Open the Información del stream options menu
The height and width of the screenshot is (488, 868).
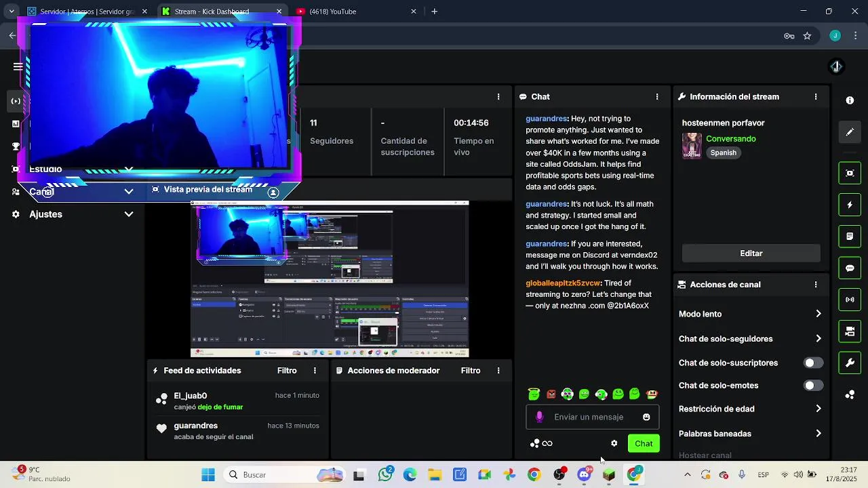click(816, 97)
